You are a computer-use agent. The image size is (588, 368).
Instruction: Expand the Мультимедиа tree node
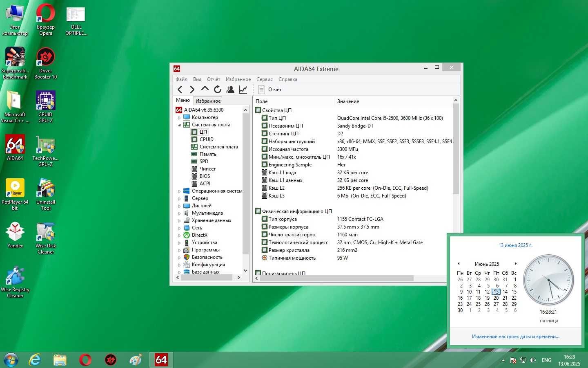[x=179, y=213]
